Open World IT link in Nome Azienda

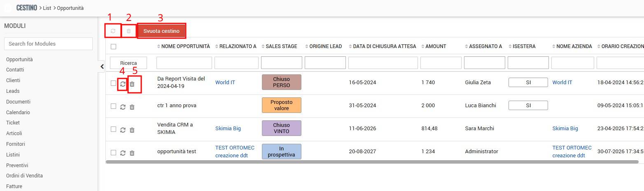(x=562, y=83)
